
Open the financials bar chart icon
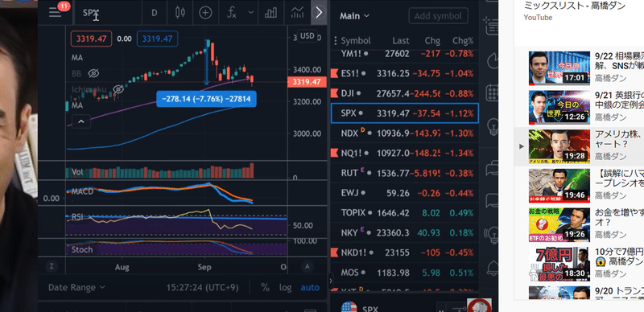click(270, 13)
